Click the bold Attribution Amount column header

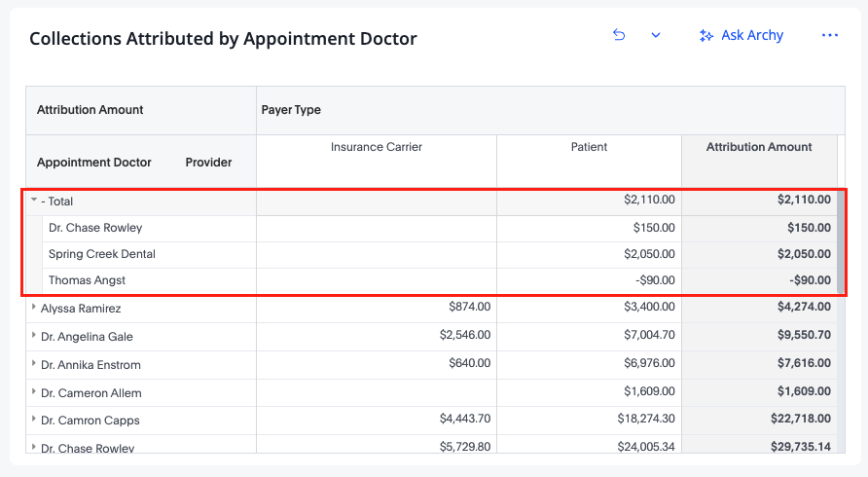[759, 147]
